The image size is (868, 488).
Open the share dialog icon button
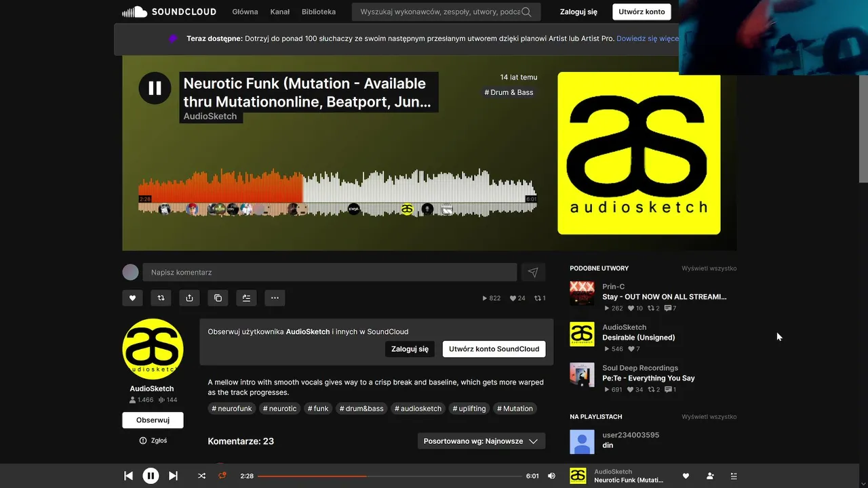tap(189, 298)
